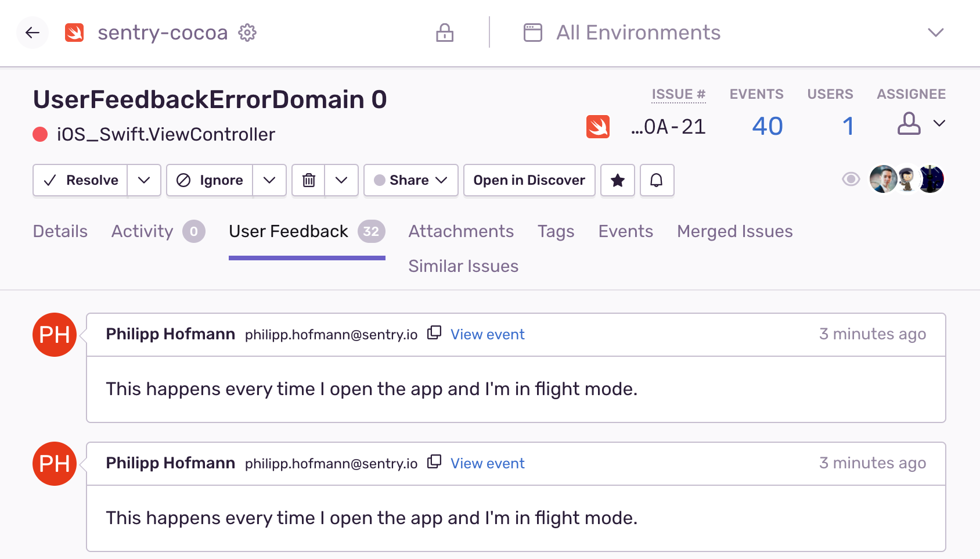Click Philipp Hofmann name in first feedback
Image resolution: width=980 pixels, height=559 pixels.
pyautogui.click(x=171, y=334)
